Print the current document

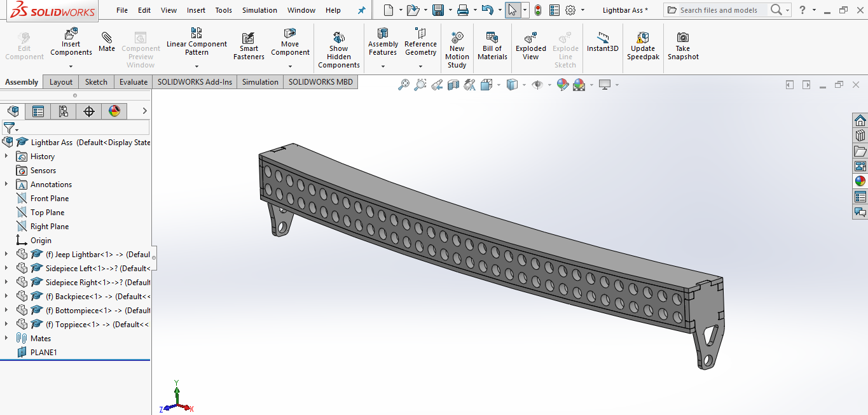coord(463,10)
